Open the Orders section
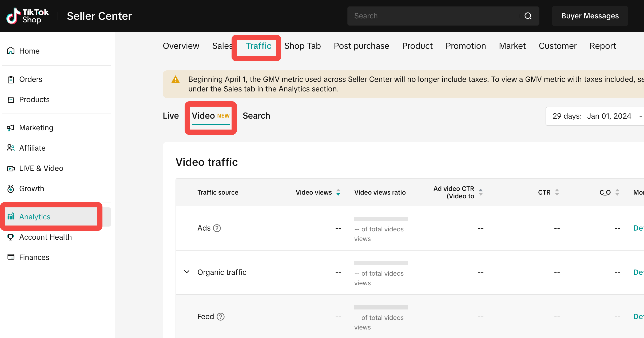This screenshot has width=644, height=338. point(30,79)
